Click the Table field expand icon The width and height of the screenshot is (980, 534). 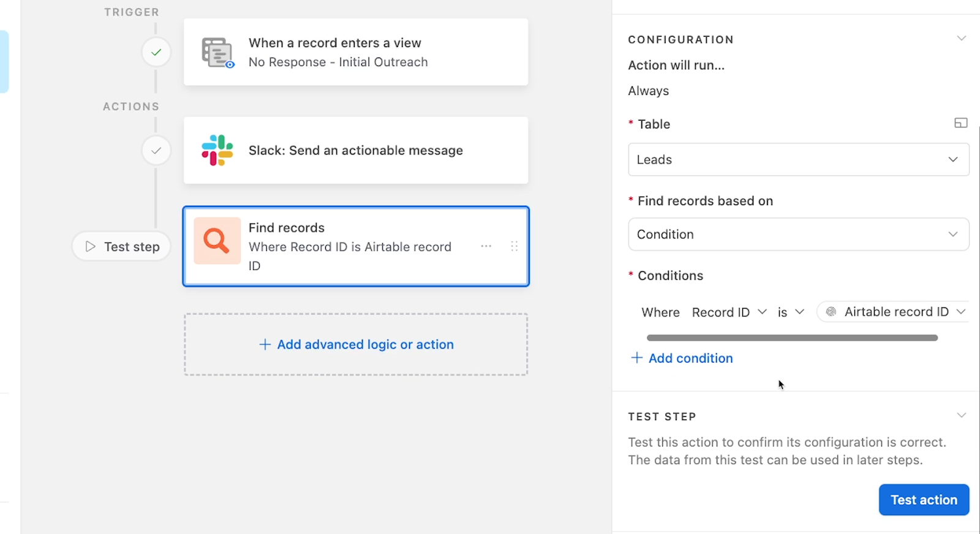click(x=961, y=123)
